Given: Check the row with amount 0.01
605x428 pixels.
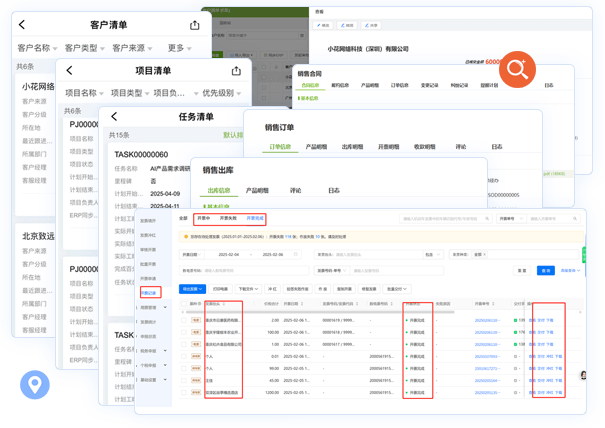Looking at the screenshot, I should (x=184, y=356).
